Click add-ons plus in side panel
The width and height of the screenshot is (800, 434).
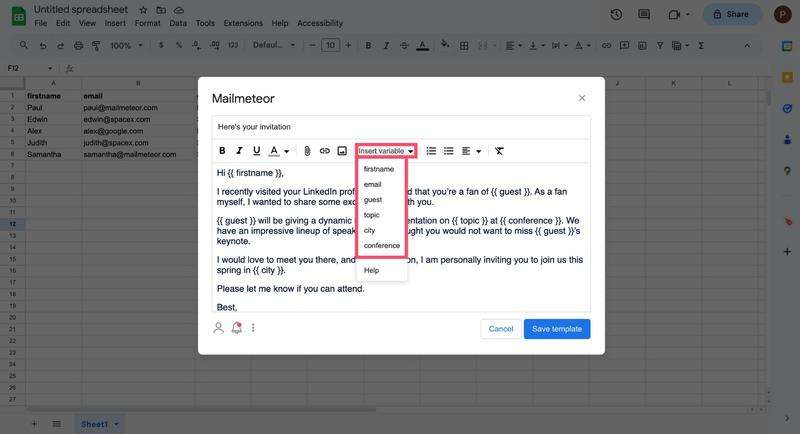(x=787, y=251)
